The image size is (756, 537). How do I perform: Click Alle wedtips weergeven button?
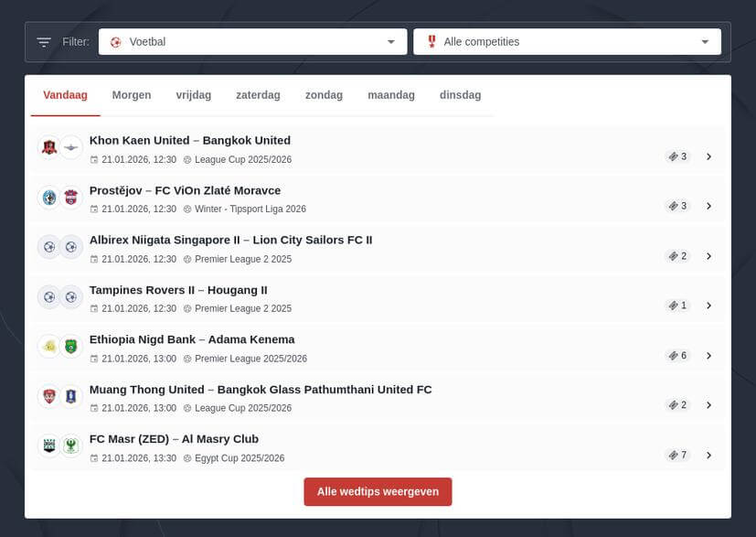coord(378,491)
